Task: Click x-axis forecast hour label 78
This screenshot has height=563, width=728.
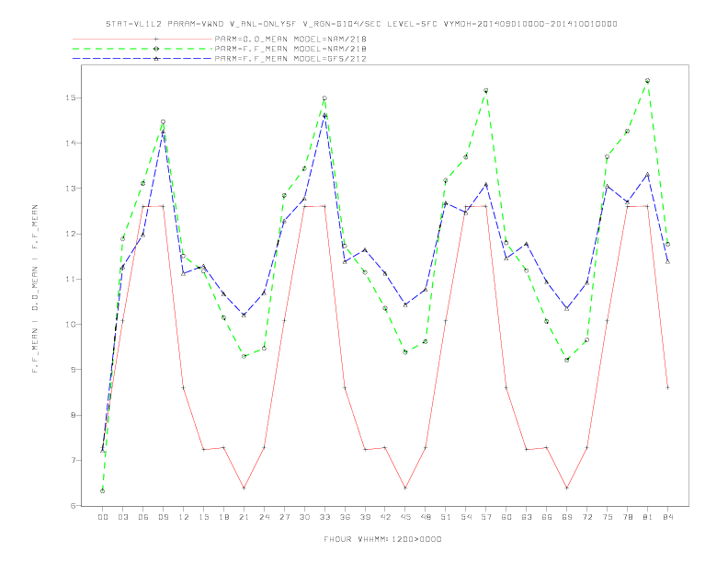Action: coord(628,517)
